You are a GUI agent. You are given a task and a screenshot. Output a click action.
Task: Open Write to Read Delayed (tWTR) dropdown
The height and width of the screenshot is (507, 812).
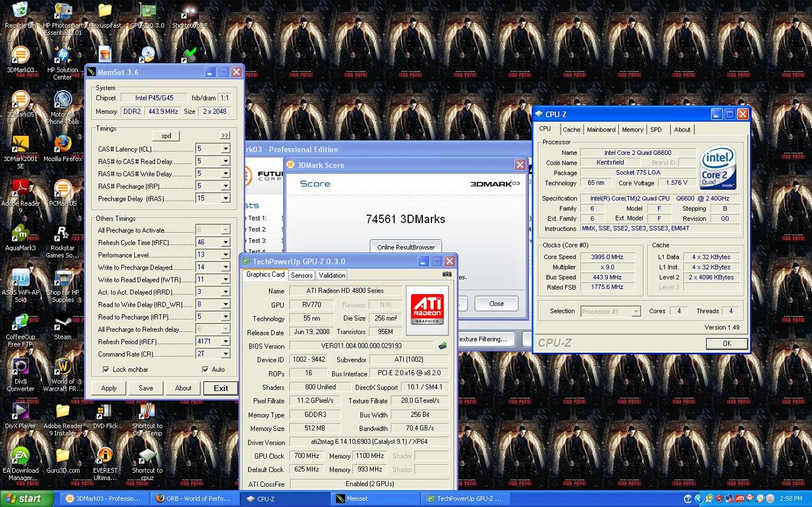pos(226,280)
